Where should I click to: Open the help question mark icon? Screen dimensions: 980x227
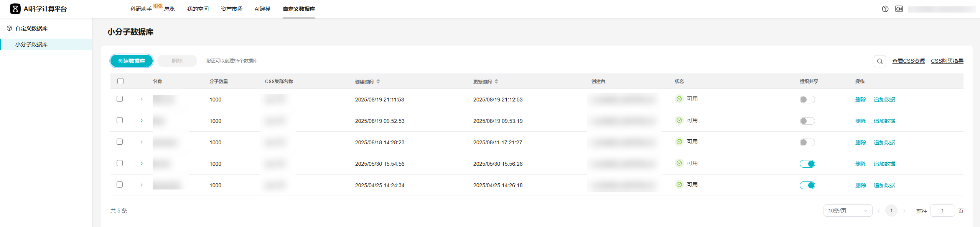(885, 9)
